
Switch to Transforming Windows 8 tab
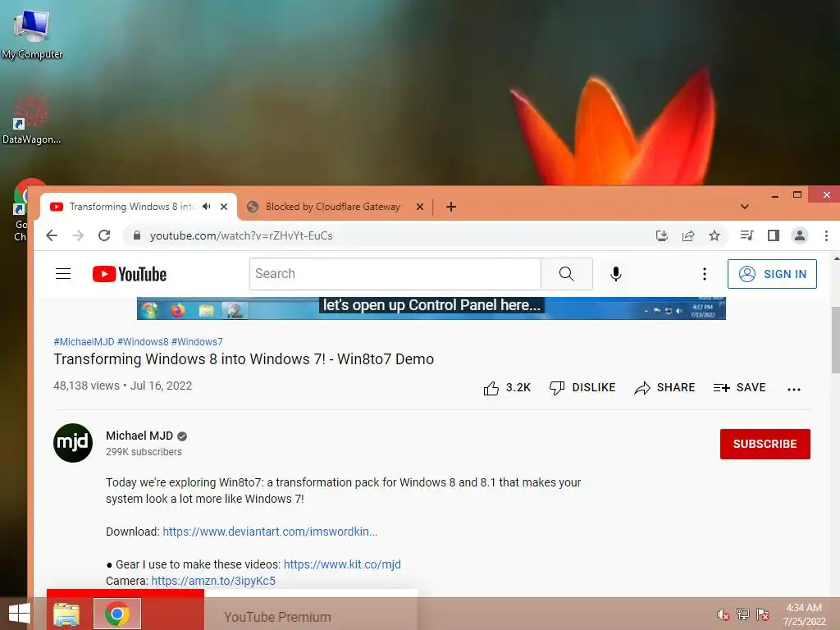(x=138, y=207)
